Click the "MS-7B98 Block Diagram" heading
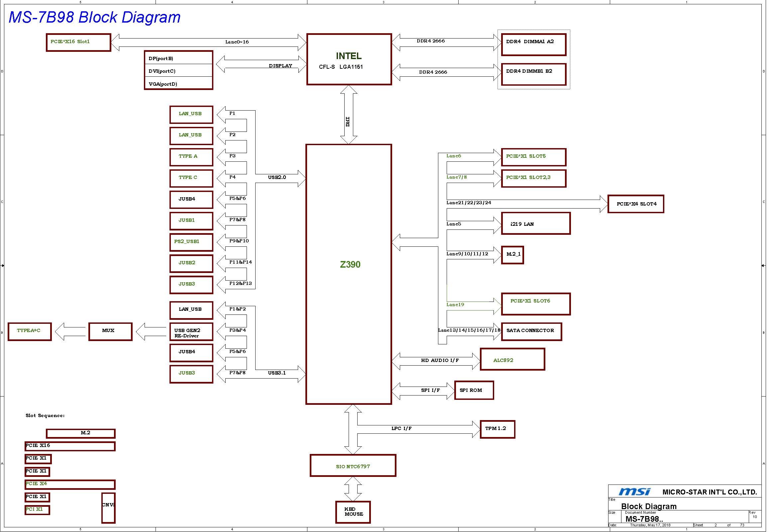 94,17
